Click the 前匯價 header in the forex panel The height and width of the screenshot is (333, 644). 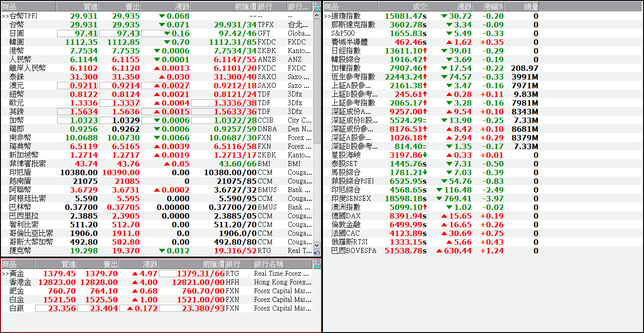223,6
